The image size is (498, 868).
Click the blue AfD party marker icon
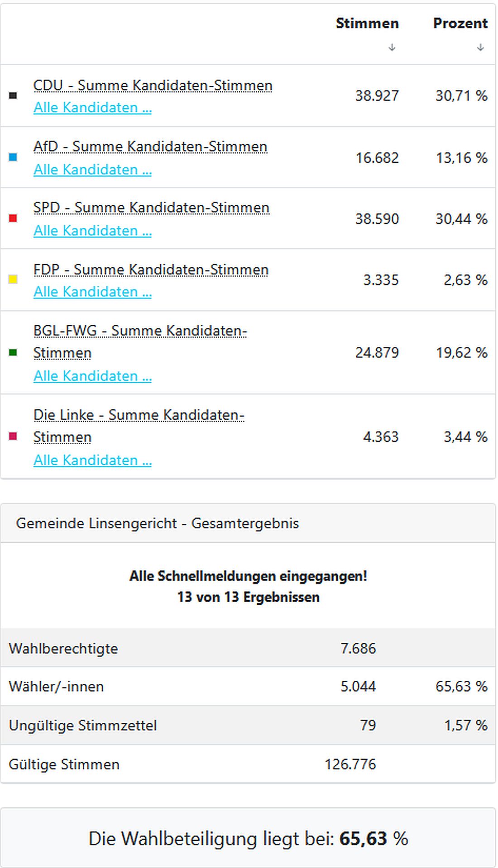[x=13, y=157]
